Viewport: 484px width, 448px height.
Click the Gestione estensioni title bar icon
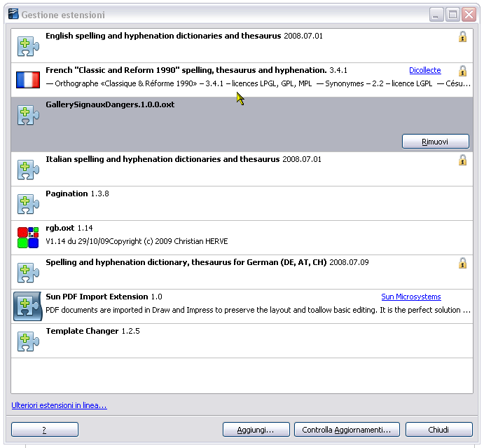click(x=13, y=14)
